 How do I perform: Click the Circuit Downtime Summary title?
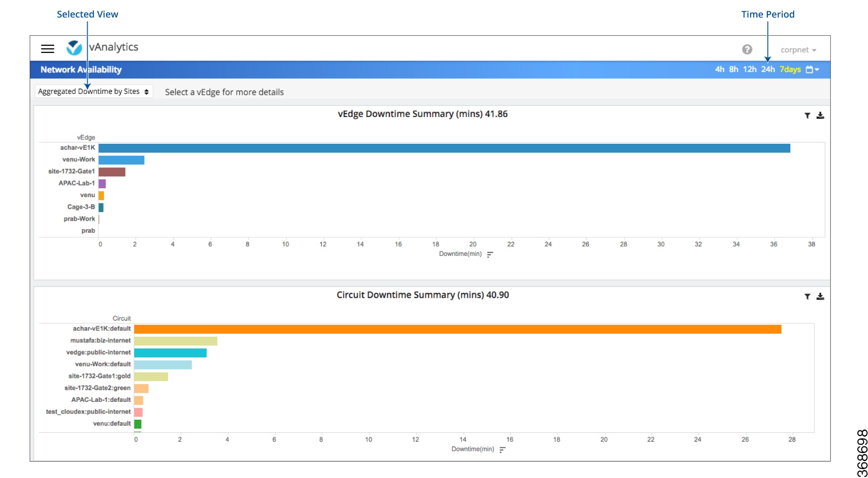tap(423, 295)
